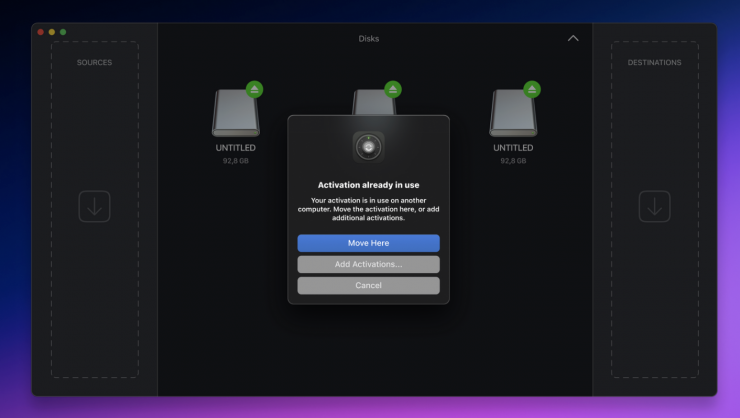Collapse the Disks section with the chevron
Viewport: 740px width, 418px height.
(x=573, y=38)
